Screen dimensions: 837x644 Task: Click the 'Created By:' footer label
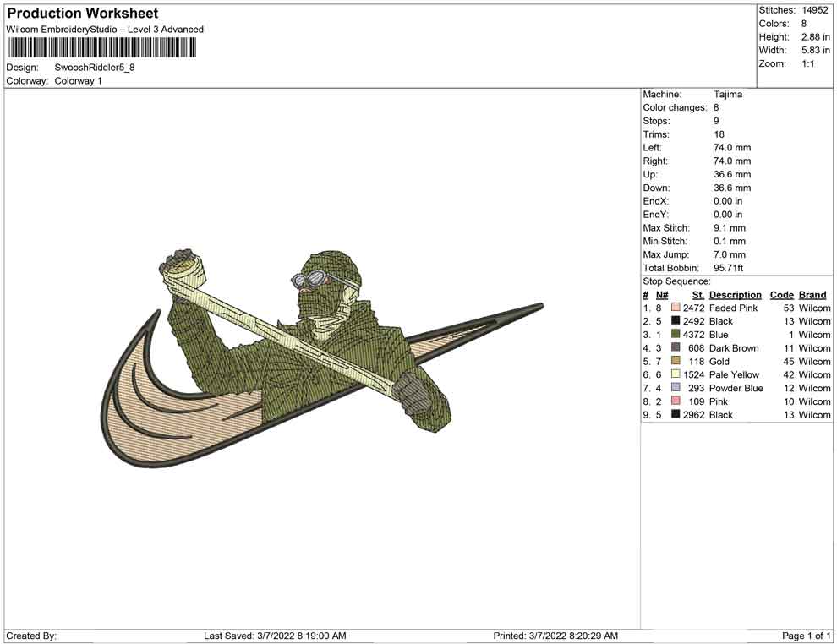tap(31, 636)
